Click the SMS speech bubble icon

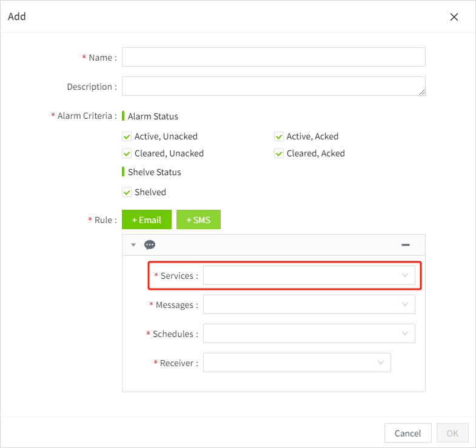[x=150, y=245]
